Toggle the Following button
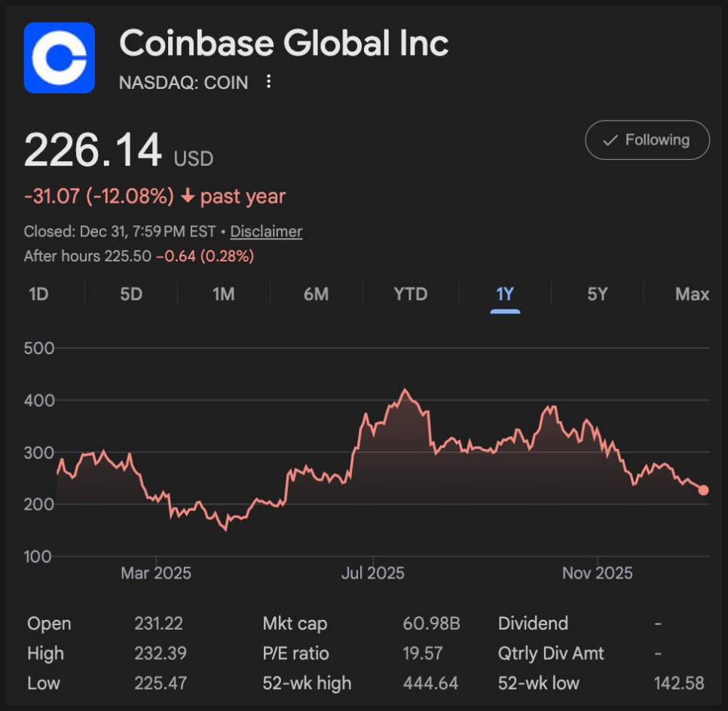Image resolution: width=728 pixels, height=711 pixels. [x=647, y=140]
